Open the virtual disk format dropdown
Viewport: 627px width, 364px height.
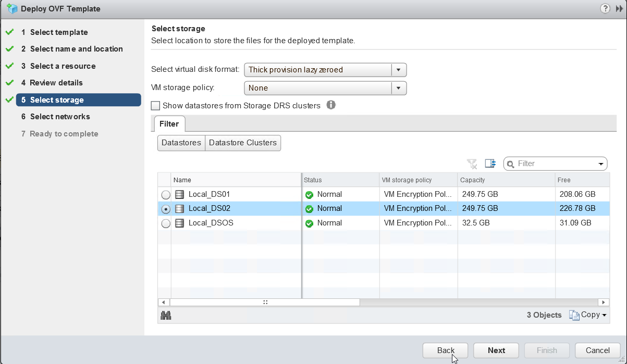tap(398, 70)
